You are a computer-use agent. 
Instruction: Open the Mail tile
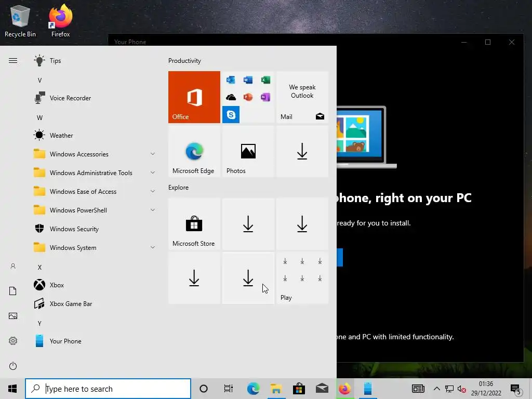pos(302,97)
